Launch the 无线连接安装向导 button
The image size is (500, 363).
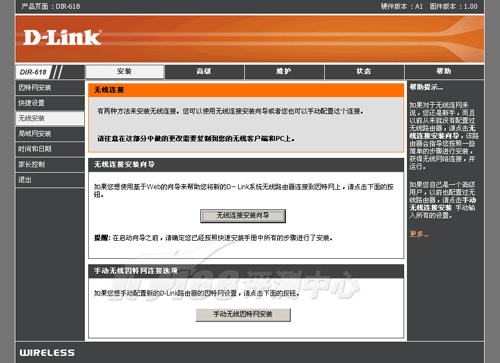pyautogui.click(x=243, y=216)
